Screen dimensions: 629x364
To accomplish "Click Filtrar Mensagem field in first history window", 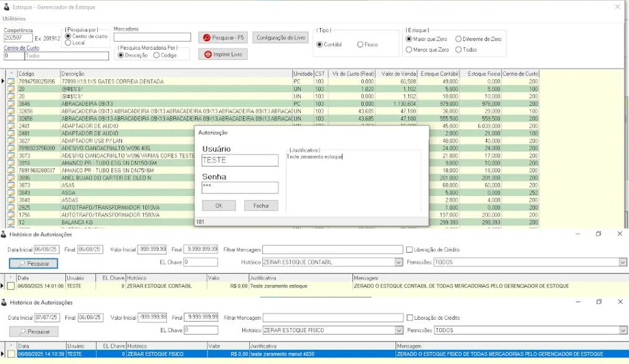I will coord(333,250).
